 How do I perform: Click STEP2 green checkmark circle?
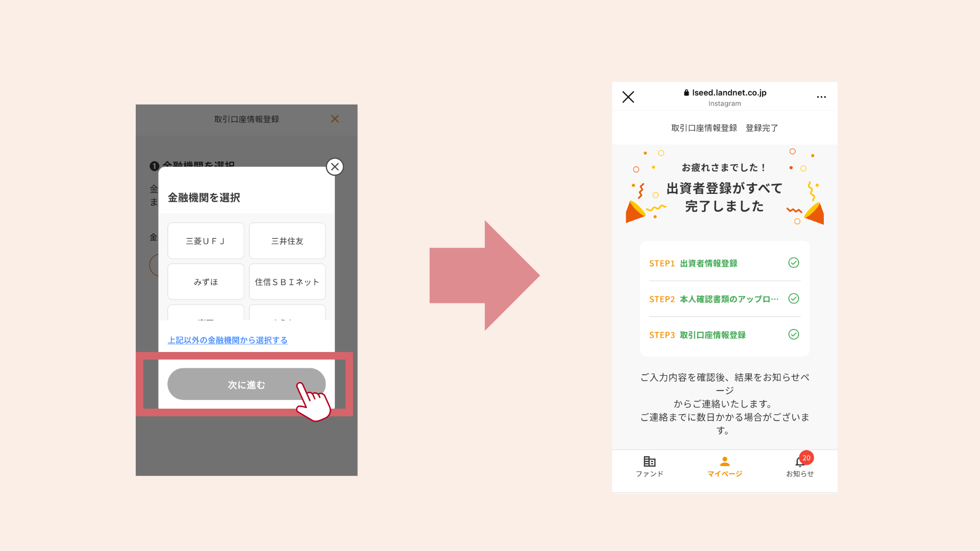[x=794, y=298]
